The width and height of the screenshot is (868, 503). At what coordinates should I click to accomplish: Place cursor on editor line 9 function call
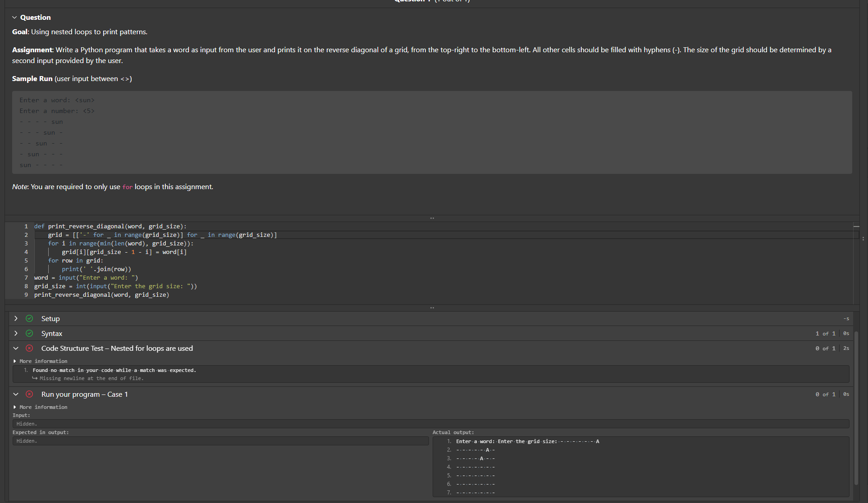pos(101,295)
